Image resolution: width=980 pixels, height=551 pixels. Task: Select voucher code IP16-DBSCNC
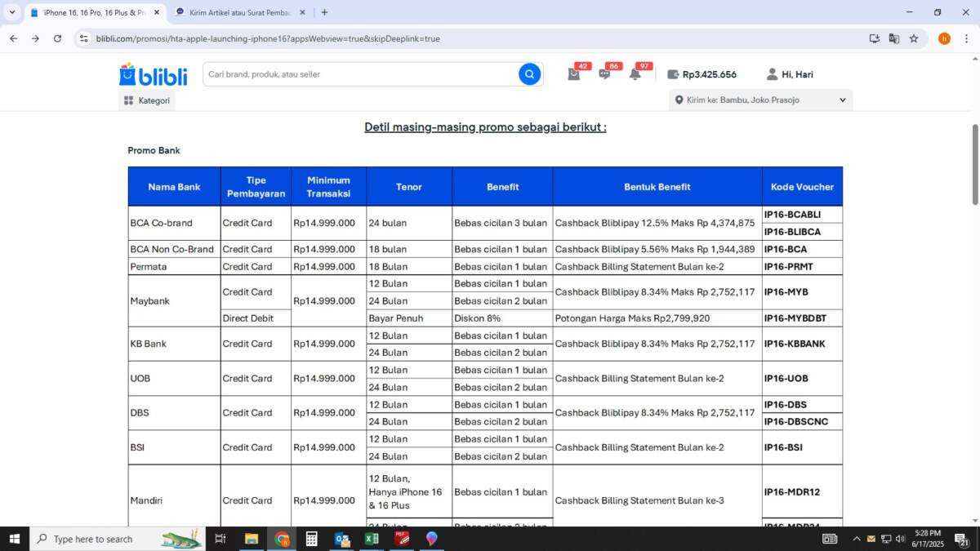point(795,422)
